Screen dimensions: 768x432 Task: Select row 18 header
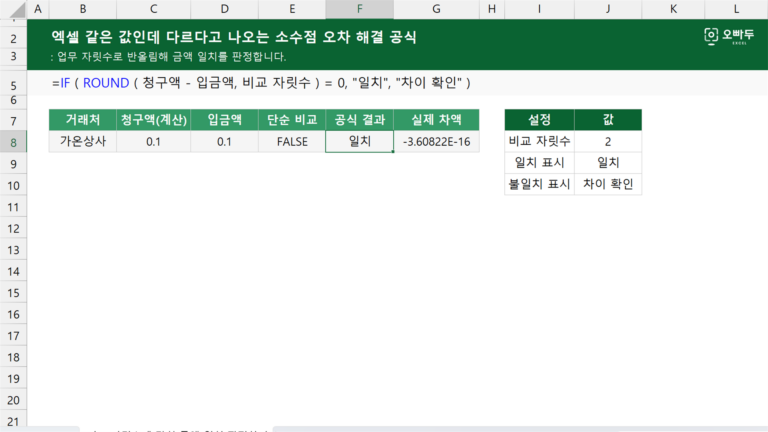[13, 357]
